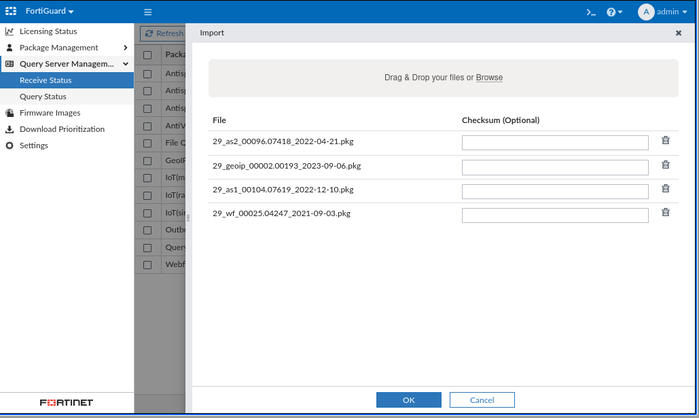The height and width of the screenshot is (418, 699).
Task: Click checksum field for 29_as1 file
Action: click(555, 191)
